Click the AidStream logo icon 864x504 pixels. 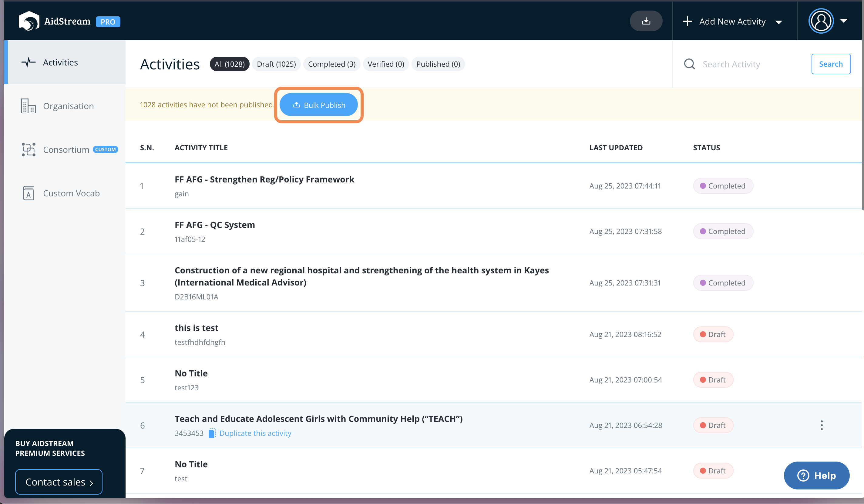(x=29, y=21)
